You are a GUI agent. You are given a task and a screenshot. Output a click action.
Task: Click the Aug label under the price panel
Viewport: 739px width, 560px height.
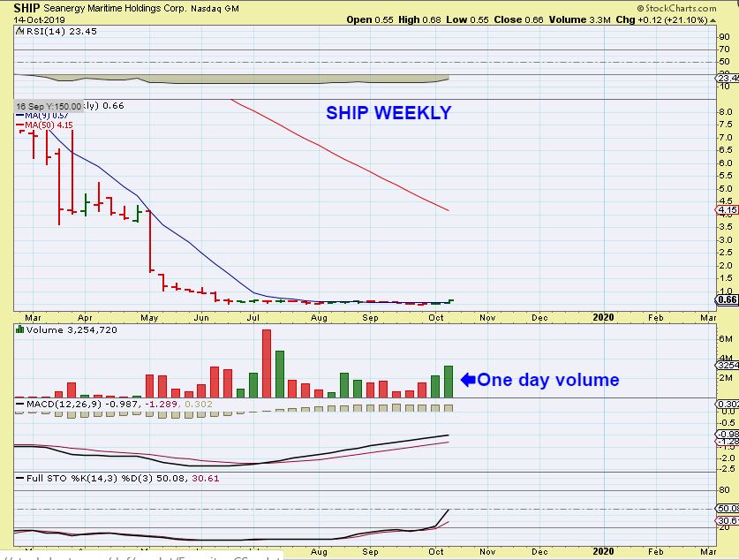319,317
